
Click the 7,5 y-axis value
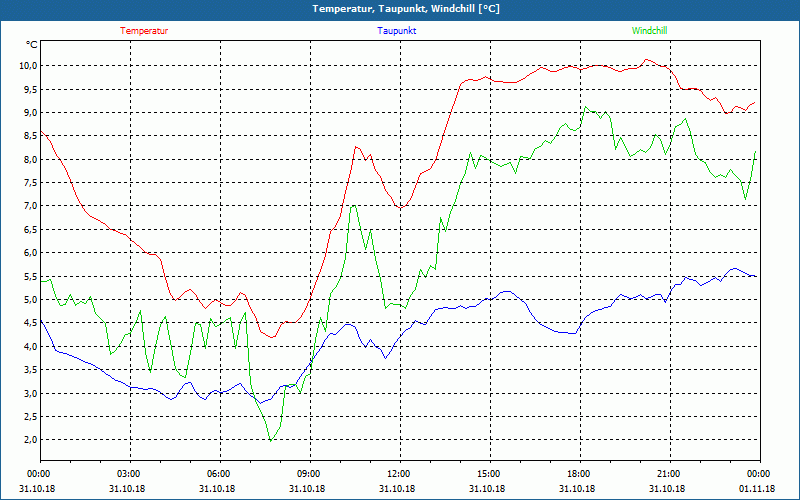coord(30,183)
